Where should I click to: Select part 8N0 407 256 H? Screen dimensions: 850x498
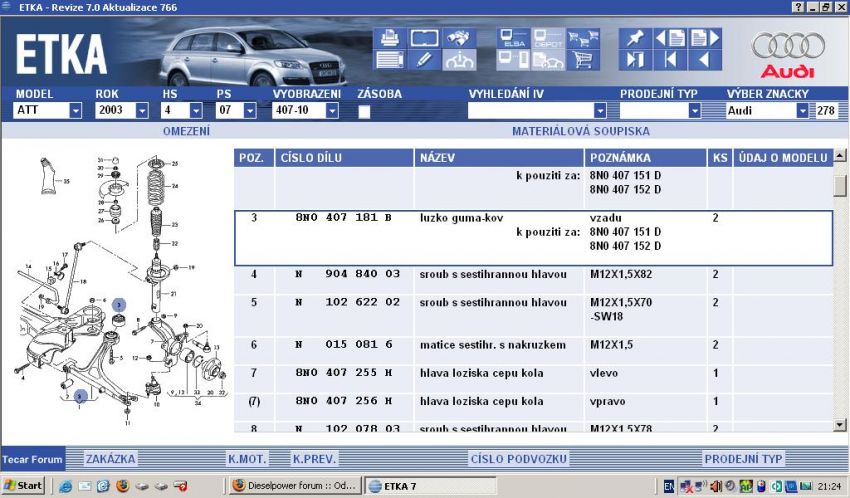[343, 401]
